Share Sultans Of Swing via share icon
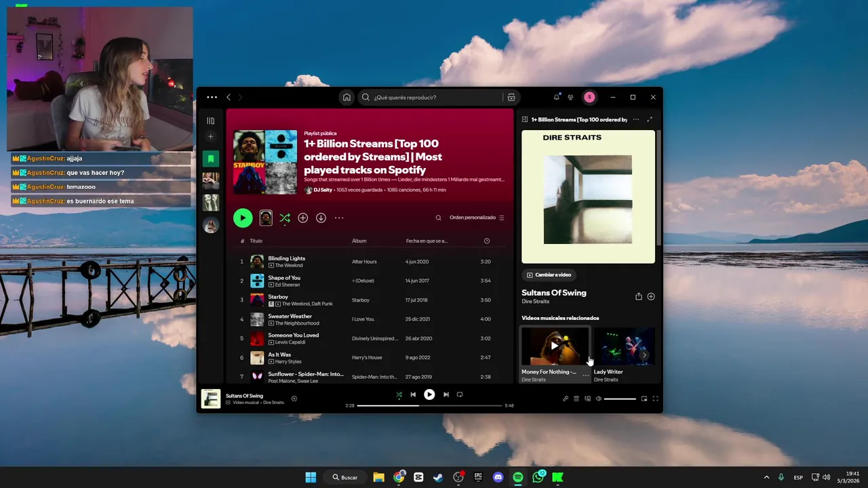 click(638, 296)
